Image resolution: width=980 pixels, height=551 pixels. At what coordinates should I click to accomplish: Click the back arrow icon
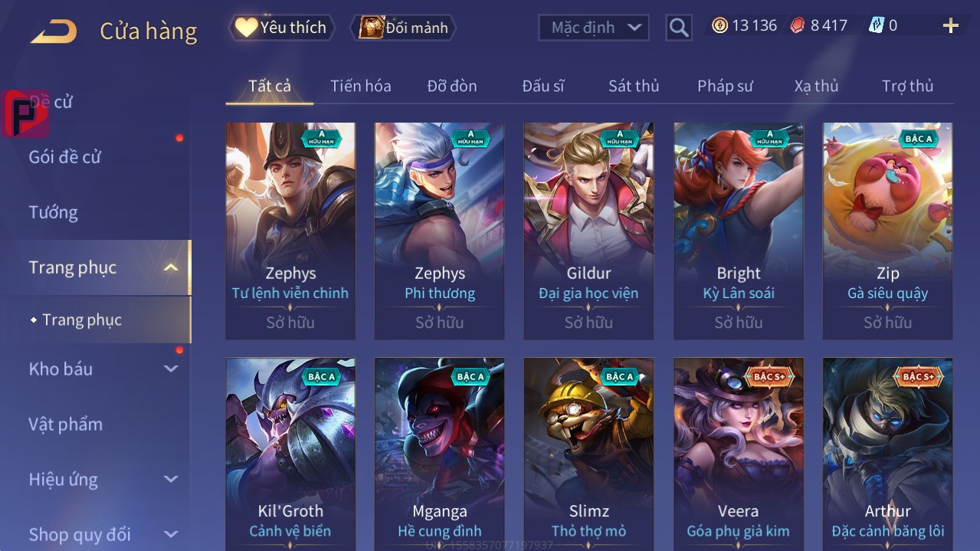click(x=54, y=31)
